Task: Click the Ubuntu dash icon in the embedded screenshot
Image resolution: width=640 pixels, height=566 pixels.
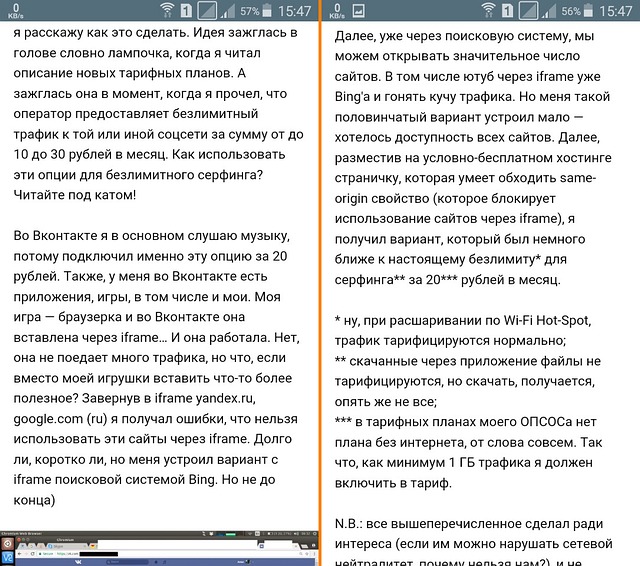Action: 6,544
